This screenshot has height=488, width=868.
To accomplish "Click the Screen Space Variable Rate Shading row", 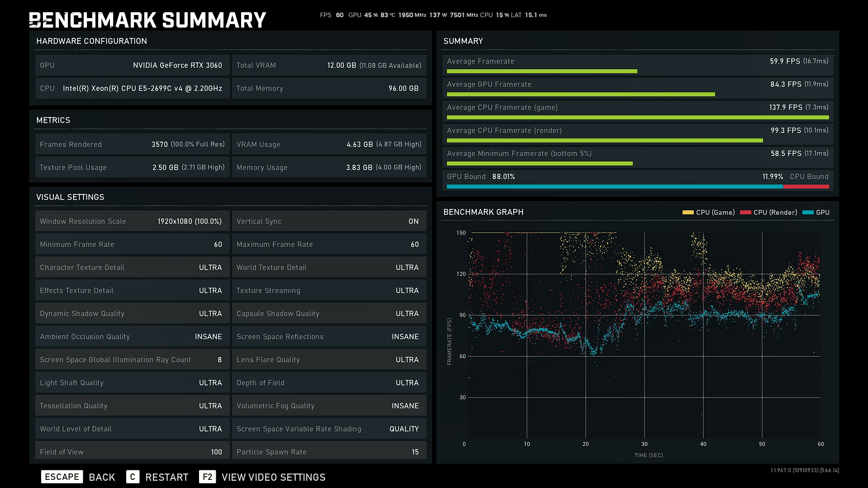I will pos(329,429).
